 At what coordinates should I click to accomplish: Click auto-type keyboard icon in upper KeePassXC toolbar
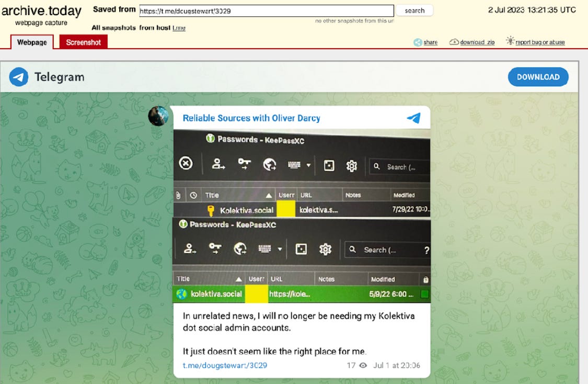click(x=294, y=165)
